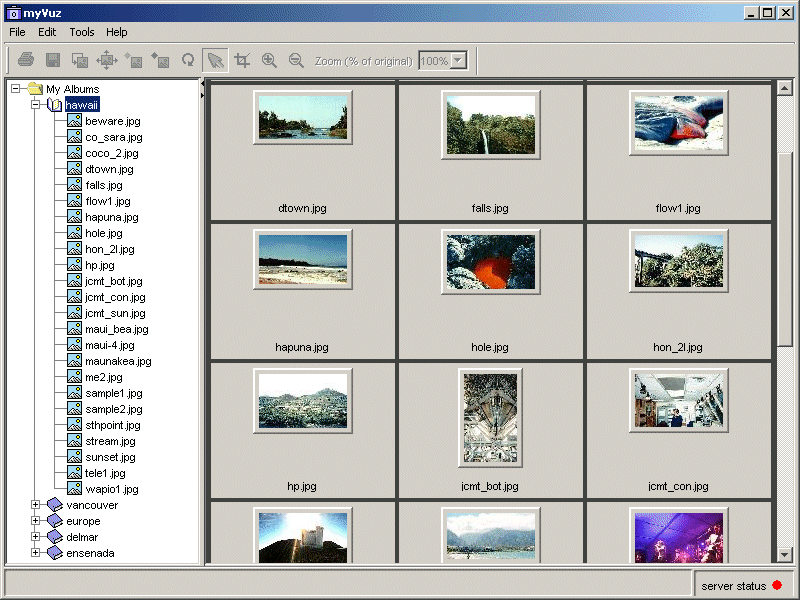Click the My Albums folder icon

click(x=35, y=88)
